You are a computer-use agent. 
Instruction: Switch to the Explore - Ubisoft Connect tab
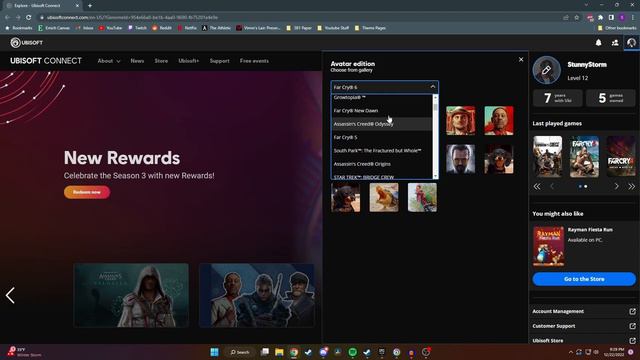(43, 6)
